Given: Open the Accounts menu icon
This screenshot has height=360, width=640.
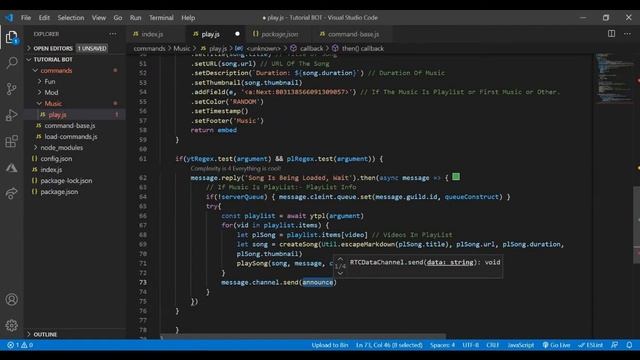Looking at the screenshot, I should (11, 300).
